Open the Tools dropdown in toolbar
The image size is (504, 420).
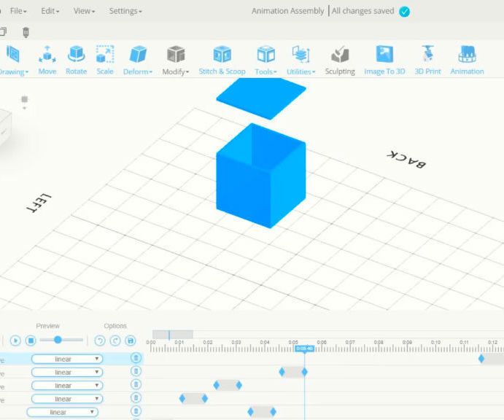pyautogui.click(x=265, y=60)
